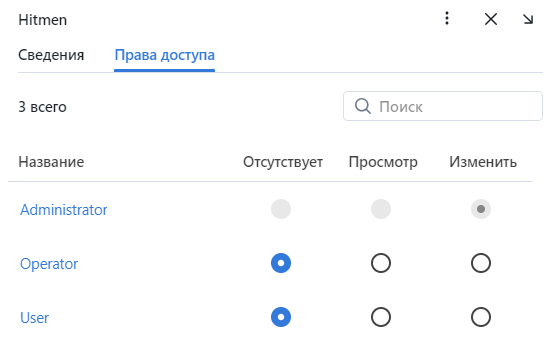The width and height of the screenshot is (554, 363).
Task: Close the Hitmen panel with X
Action: (x=491, y=19)
